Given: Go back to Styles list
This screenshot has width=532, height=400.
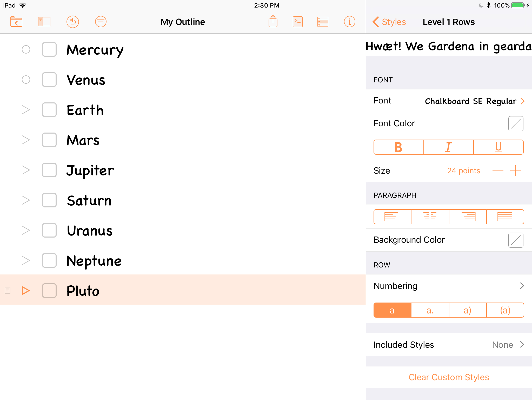Looking at the screenshot, I should [x=389, y=22].
